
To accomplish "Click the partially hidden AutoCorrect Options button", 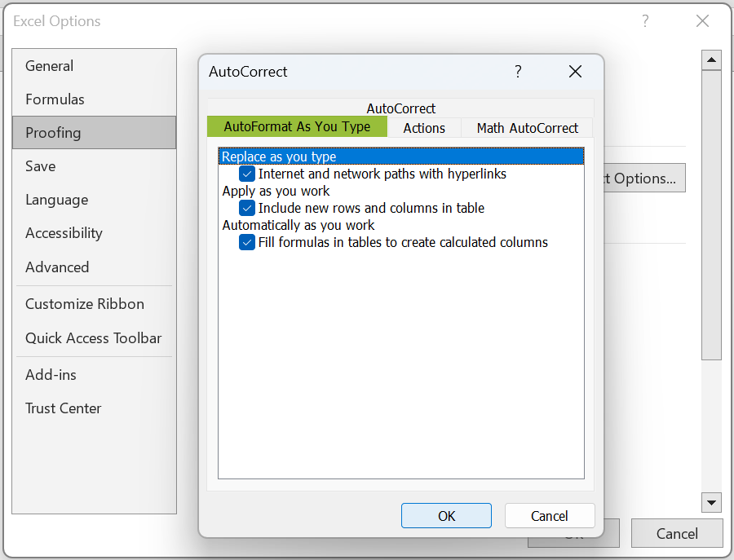I will 644,178.
